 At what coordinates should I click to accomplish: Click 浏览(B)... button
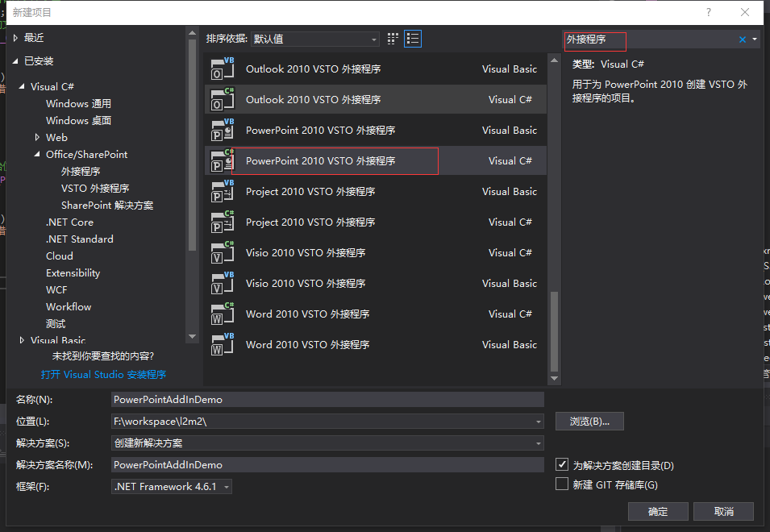[x=589, y=421]
